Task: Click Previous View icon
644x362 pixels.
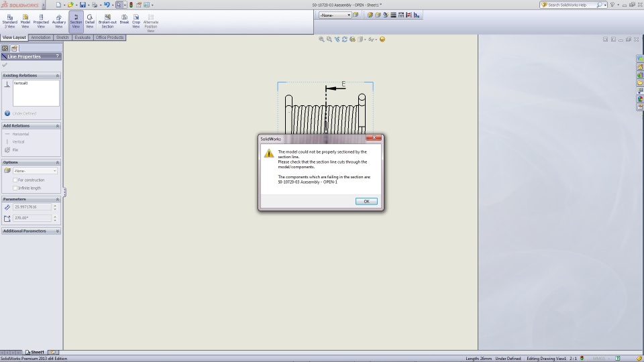Action: point(337,40)
